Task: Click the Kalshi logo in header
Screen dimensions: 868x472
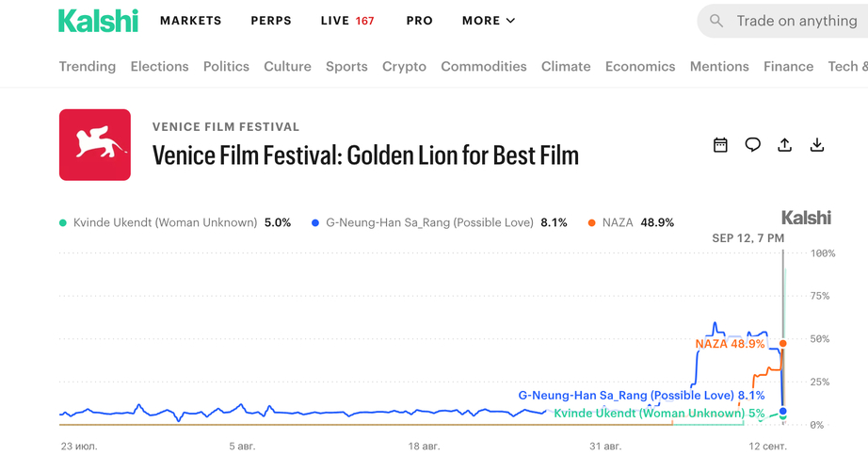Action: pyautogui.click(x=98, y=21)
